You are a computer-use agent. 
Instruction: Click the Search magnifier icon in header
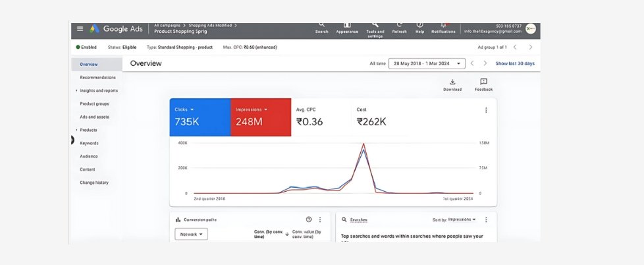[x=321, y=25]
